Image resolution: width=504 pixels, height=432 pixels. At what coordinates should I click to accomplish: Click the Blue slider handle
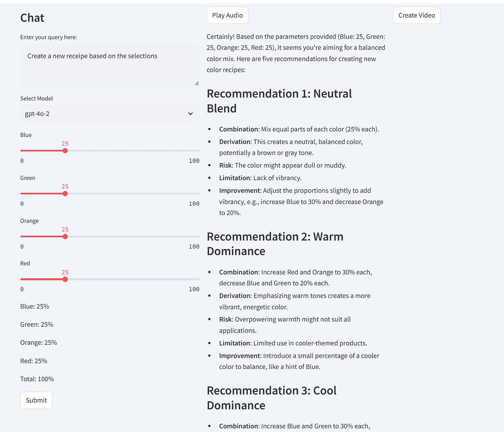click(x=65, y=150)
